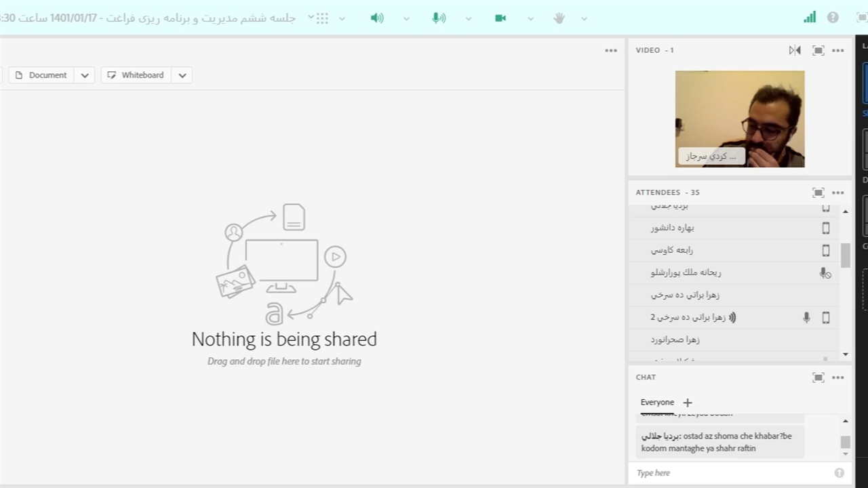Open dropdown arrow next to microphone
This screenshot has height=488, width=868.
tap(469, 18)
